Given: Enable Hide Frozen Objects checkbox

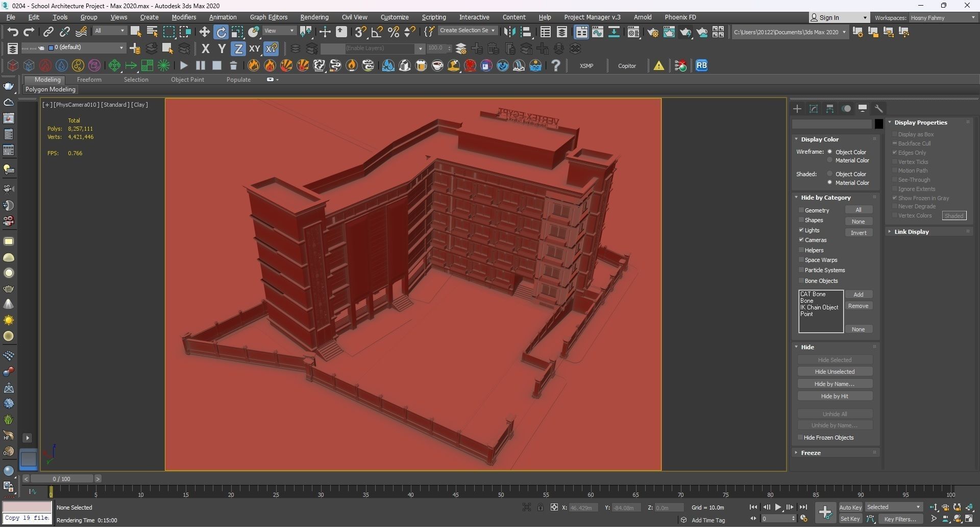Looking at the screenshot, I should (x=800, y=438).
